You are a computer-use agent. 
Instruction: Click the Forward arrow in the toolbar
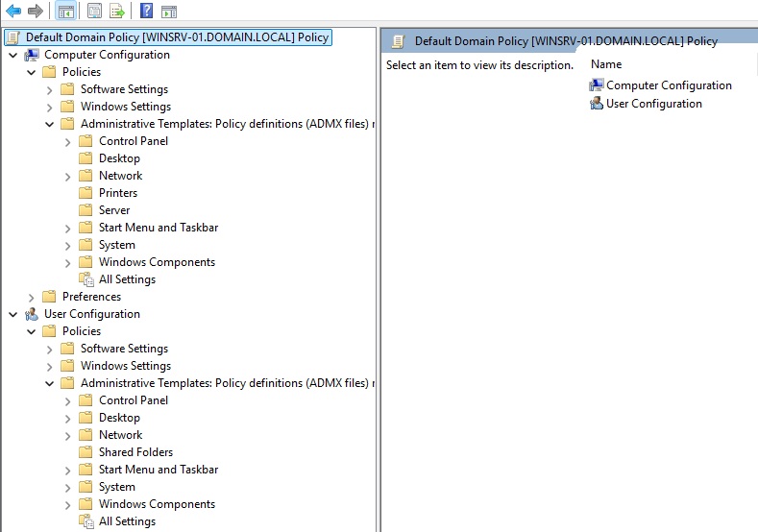(36, 12)
